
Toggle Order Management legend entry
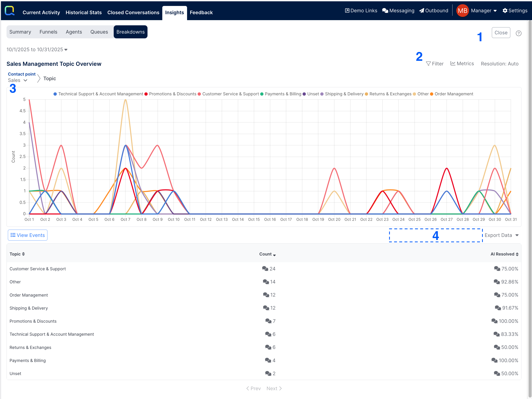pos(453,94)
